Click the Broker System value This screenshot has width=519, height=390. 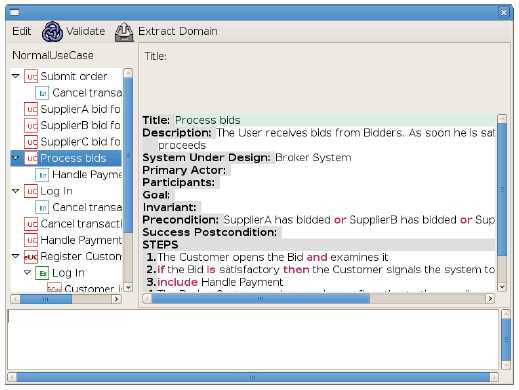313,157
